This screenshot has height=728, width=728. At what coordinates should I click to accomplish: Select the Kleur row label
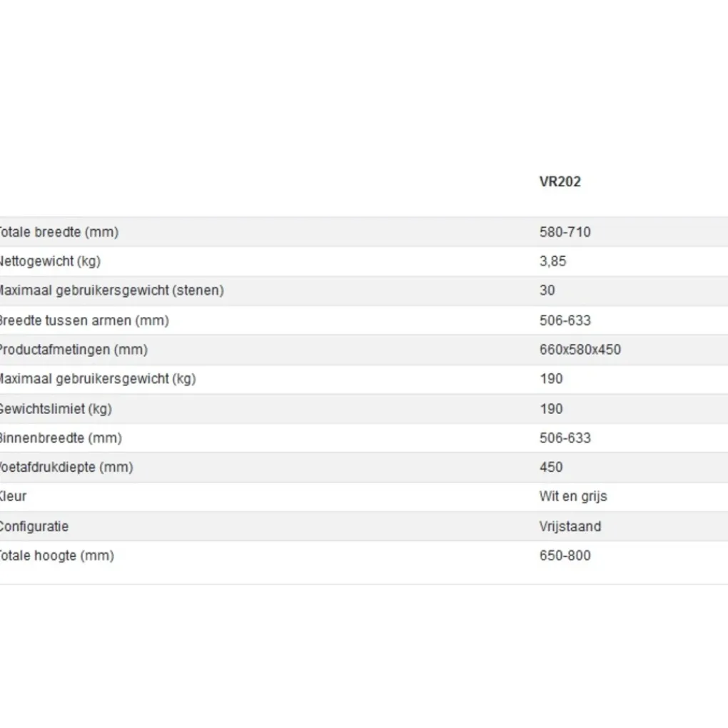[14, 497]
